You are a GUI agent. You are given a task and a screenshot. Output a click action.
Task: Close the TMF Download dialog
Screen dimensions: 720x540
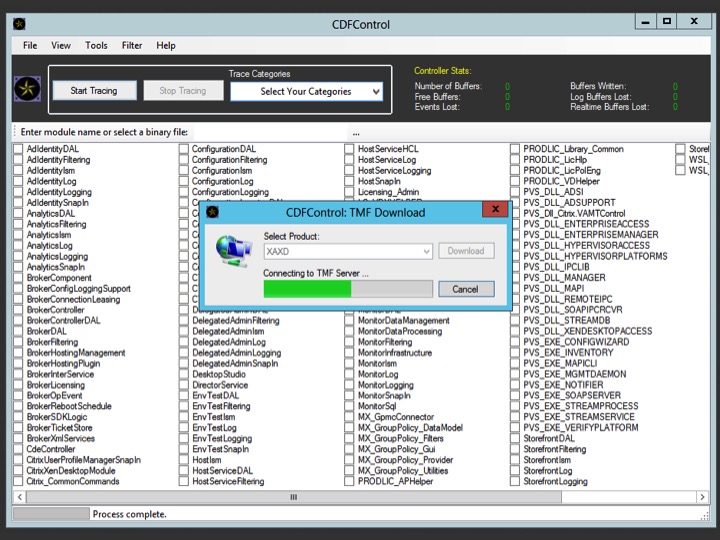495,209
